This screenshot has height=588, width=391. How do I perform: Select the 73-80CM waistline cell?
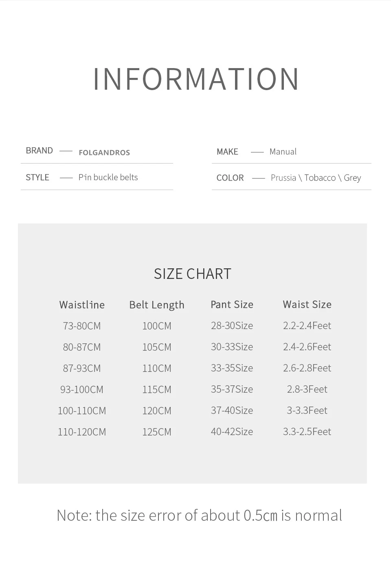(82, 326)
